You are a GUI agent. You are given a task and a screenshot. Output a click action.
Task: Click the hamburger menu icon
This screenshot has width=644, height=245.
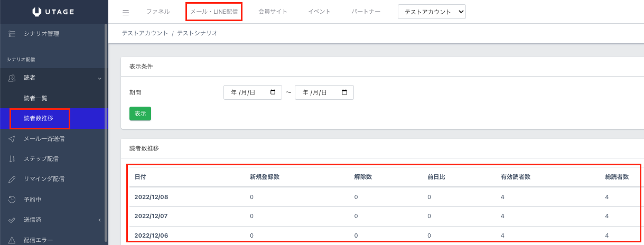(x=126, y=12)
